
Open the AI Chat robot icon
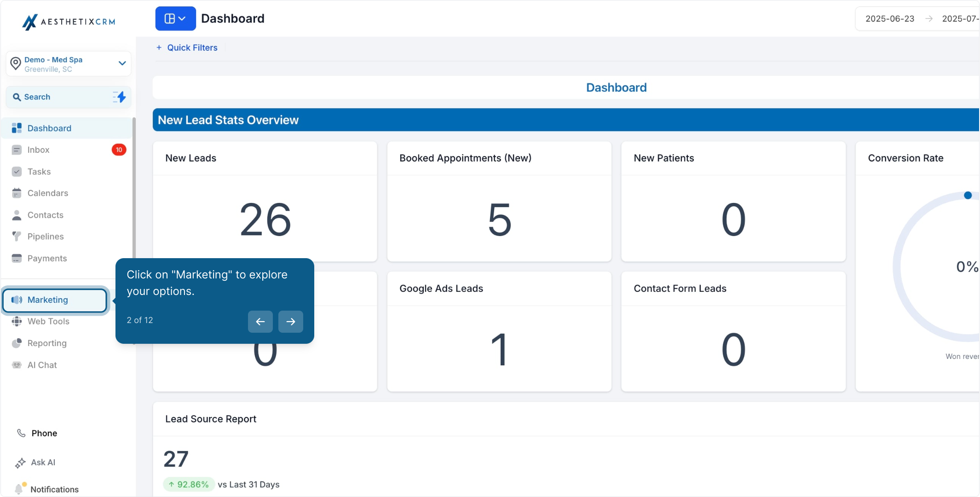click(17, 365)
